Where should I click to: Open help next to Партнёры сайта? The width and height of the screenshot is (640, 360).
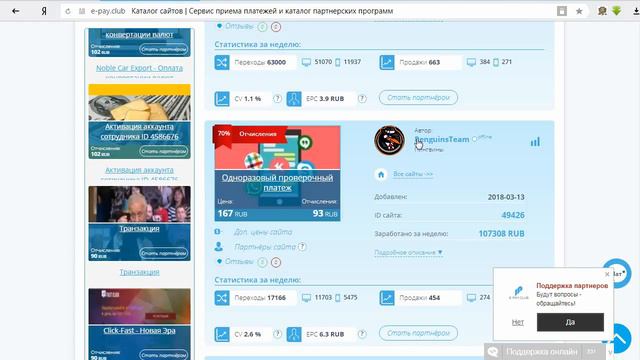[302, 247]
